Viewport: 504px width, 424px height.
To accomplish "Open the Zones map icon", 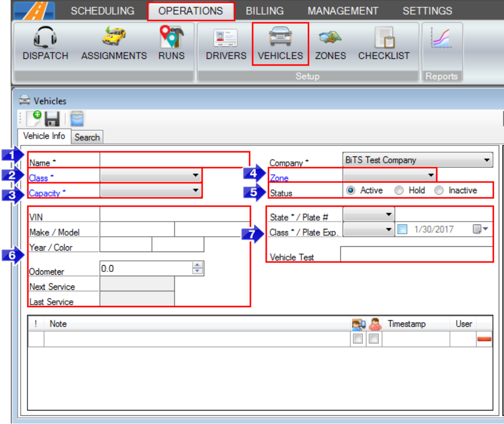I will coord(330,38).
